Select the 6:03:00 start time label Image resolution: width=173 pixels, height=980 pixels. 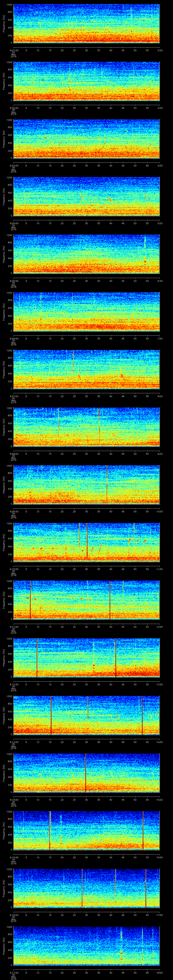(14, 166)
